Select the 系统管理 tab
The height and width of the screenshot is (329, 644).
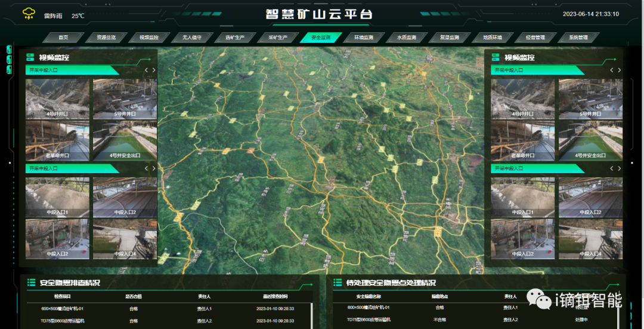(578, 38)
